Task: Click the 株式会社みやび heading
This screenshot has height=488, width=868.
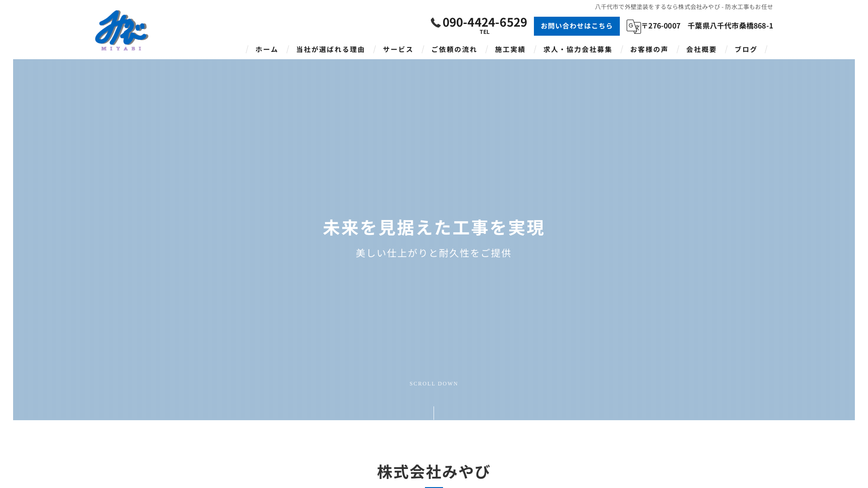Action: click(433, 472)
